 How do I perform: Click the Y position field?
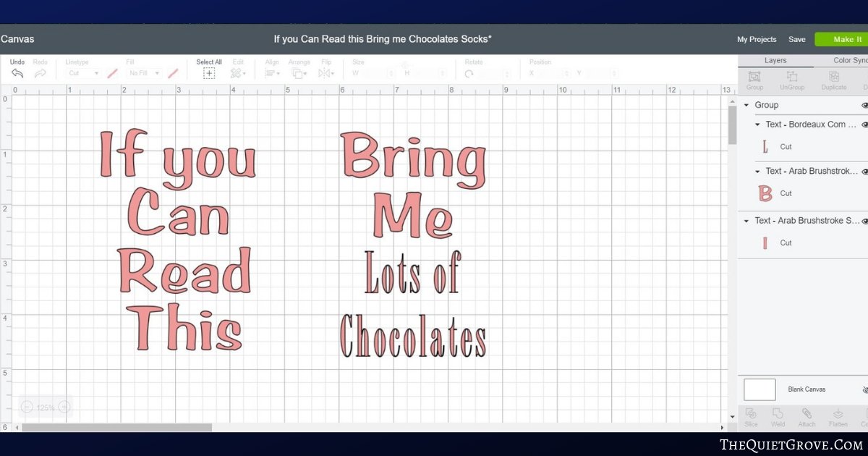tap(602, 73)
